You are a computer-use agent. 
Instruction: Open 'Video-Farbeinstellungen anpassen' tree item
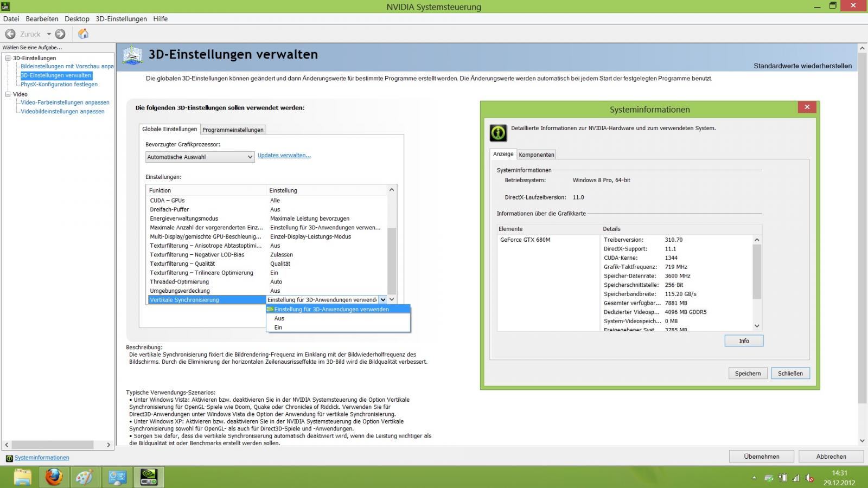click(x=65, y=102)
